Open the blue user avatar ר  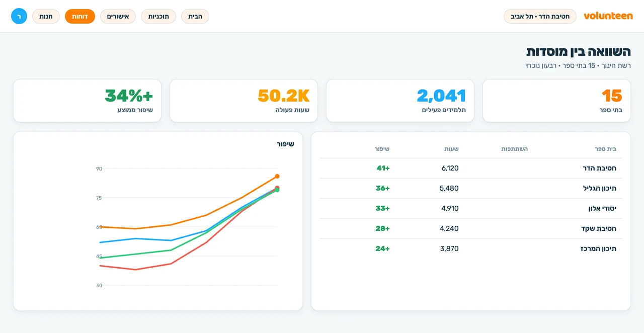[x=19, y=16]
